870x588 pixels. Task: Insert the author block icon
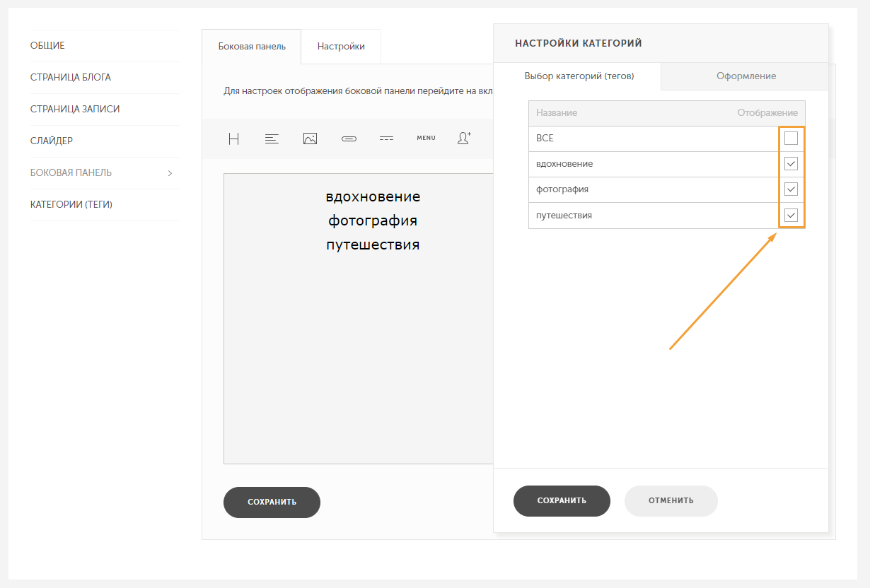pos(464,139)
